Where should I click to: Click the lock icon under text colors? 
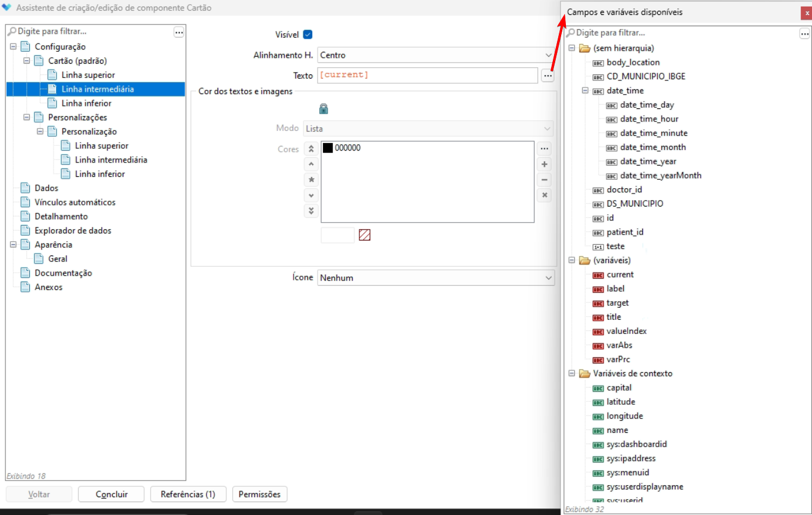(323, 109)
